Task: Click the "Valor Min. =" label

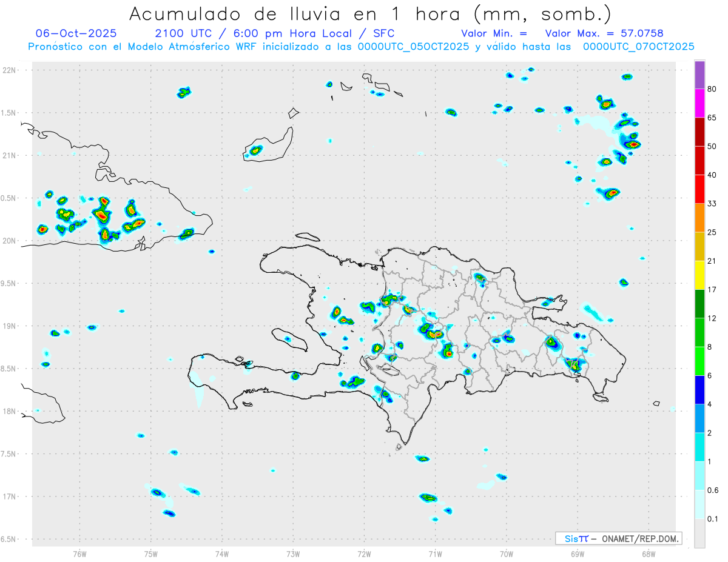Action: [494, 33]
